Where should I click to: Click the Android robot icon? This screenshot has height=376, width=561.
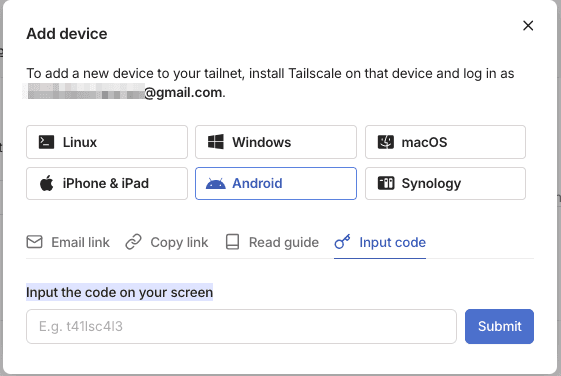pos(216,184)
